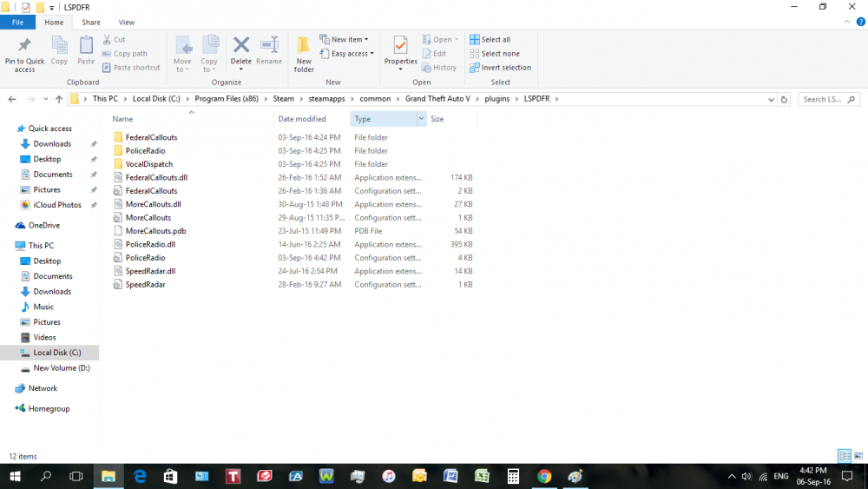Open the Calculator from taskbar
This screenshot has width=868, height=489.
pos(513,476)
